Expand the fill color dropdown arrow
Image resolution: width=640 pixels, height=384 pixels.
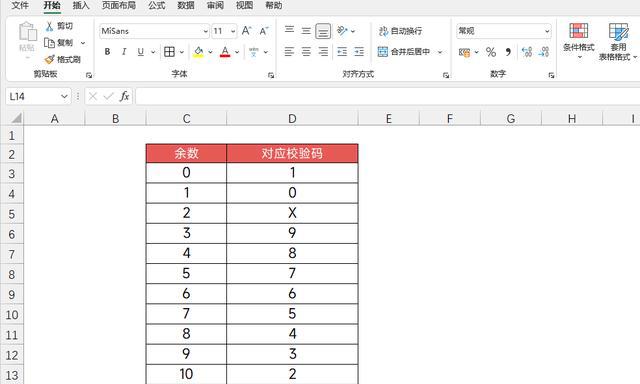click(210, 52)
